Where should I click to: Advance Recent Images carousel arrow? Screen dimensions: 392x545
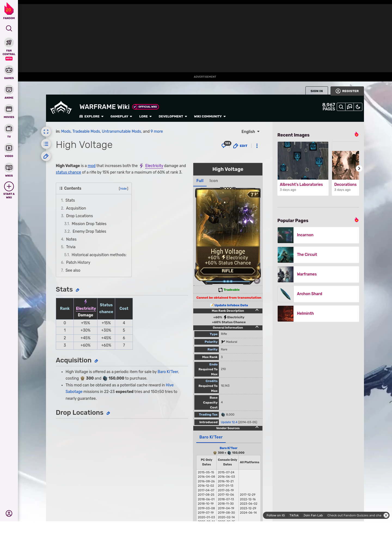pyautogui.click(x=359, y=168)
